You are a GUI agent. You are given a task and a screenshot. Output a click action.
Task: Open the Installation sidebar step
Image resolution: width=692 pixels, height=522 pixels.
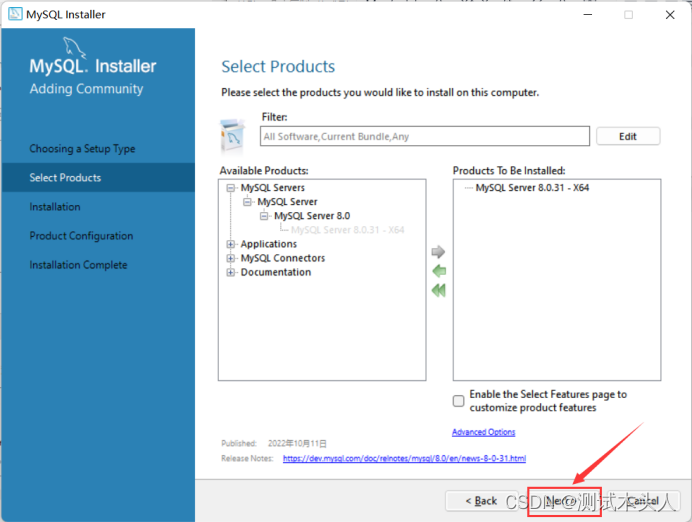tap(55, 207)
